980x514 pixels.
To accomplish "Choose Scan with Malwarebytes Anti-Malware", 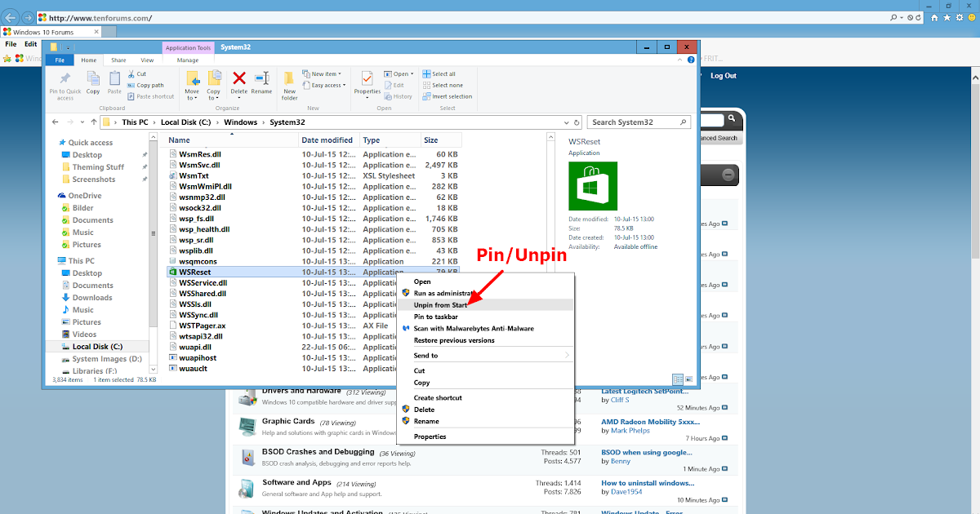I will tap(485, 328).
